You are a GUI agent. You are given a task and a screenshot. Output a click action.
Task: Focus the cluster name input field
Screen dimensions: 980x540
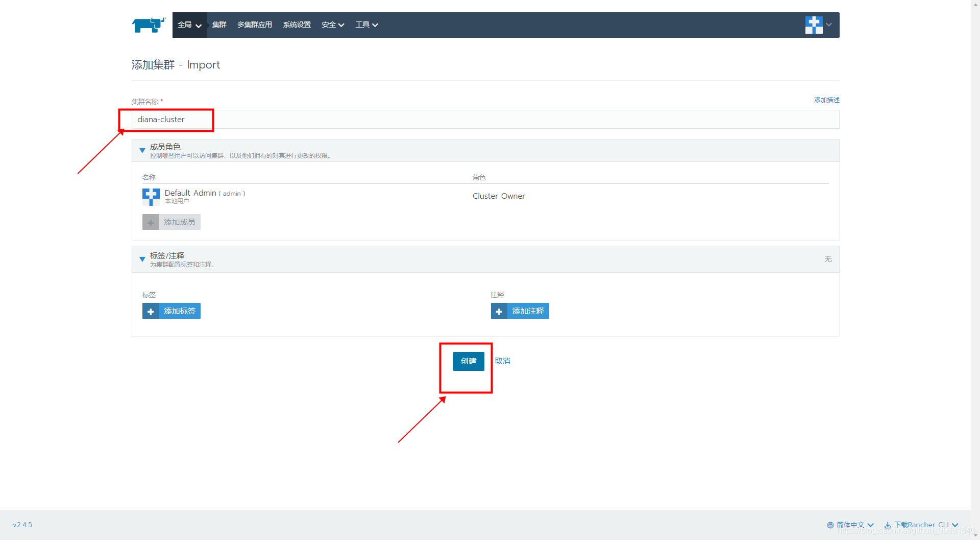(x=485, y=120)
